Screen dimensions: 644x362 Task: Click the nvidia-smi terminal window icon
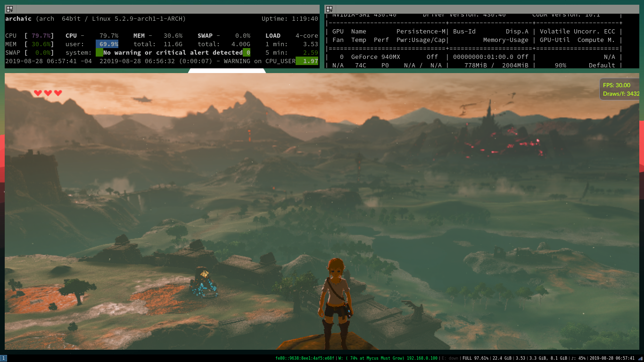click(x=330, y=8)
